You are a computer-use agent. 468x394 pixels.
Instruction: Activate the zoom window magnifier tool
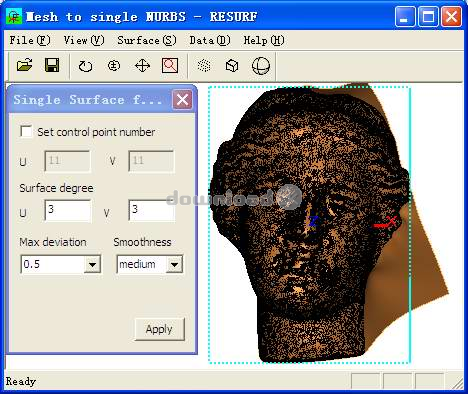pyautogui.click(x=170, y=66)
